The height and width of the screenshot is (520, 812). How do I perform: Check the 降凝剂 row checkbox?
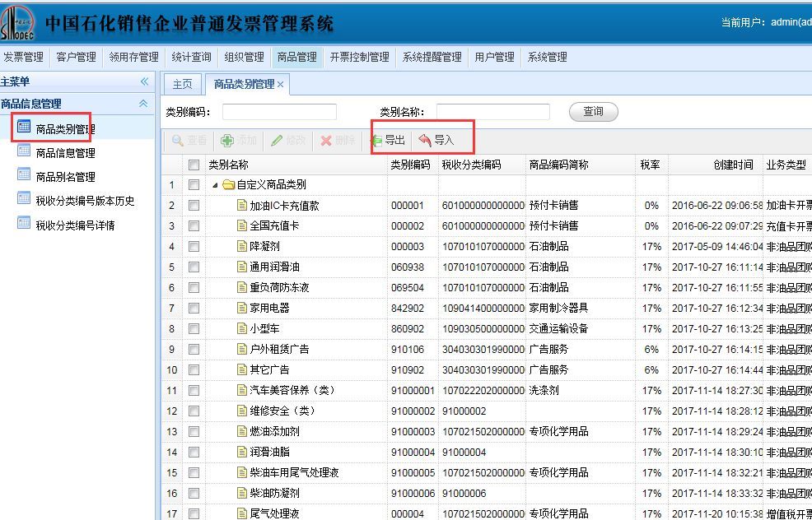pyautogui.click(x=194, y=247)
